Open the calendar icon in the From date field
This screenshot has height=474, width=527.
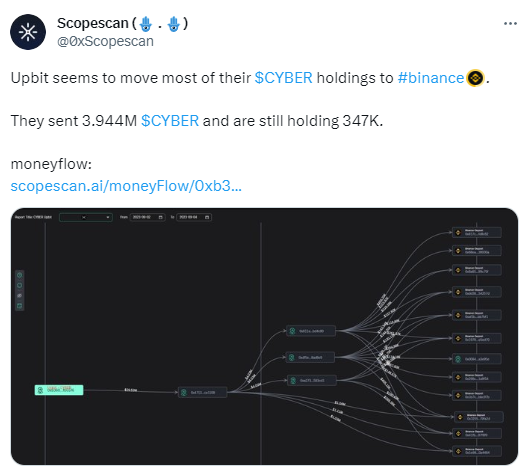(160, 217)
